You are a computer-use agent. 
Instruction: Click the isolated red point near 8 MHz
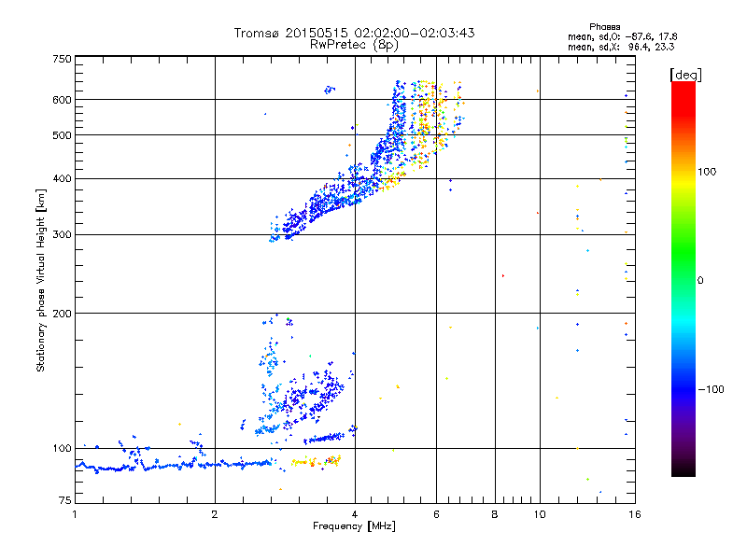tap(503, 275)
